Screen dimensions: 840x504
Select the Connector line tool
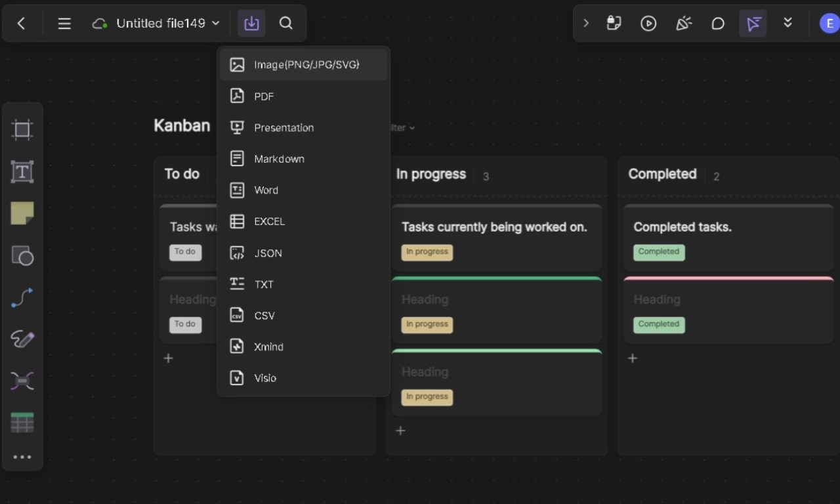[22, 297]
